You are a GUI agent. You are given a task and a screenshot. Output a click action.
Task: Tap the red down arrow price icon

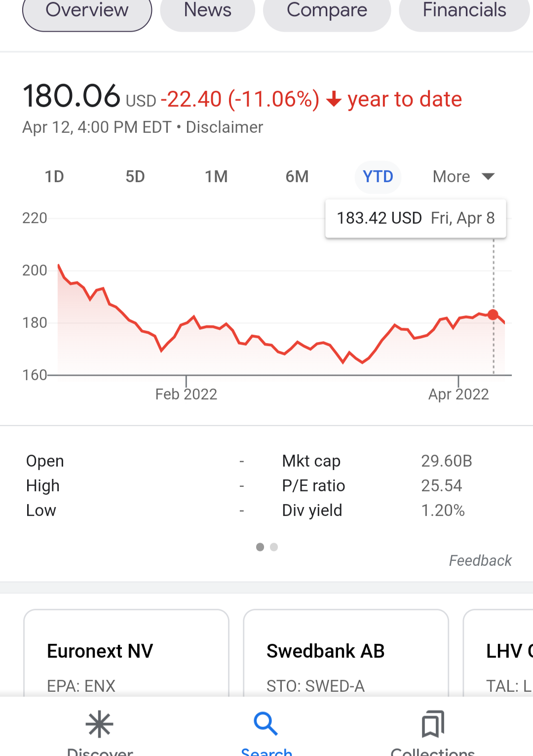point(334,99)
